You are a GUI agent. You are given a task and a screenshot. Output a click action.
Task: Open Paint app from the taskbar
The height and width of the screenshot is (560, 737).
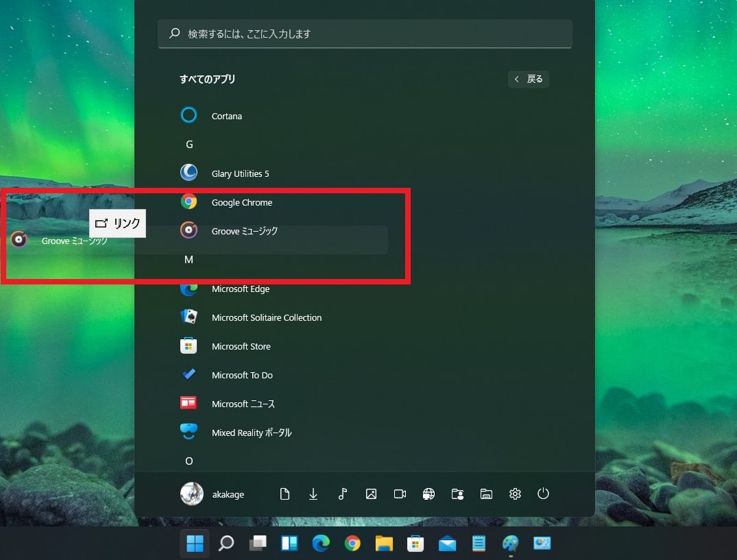pos(510,543)
